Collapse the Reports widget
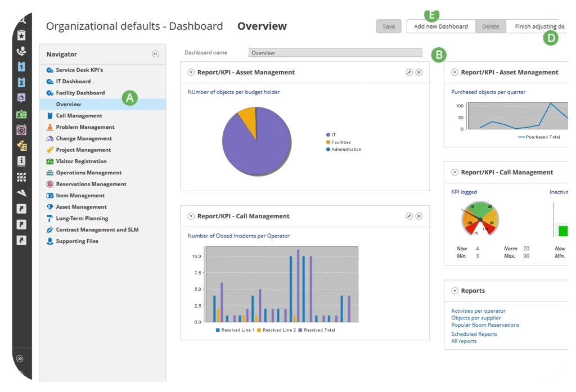Screen dimensions: 576x392 [455, 291]
